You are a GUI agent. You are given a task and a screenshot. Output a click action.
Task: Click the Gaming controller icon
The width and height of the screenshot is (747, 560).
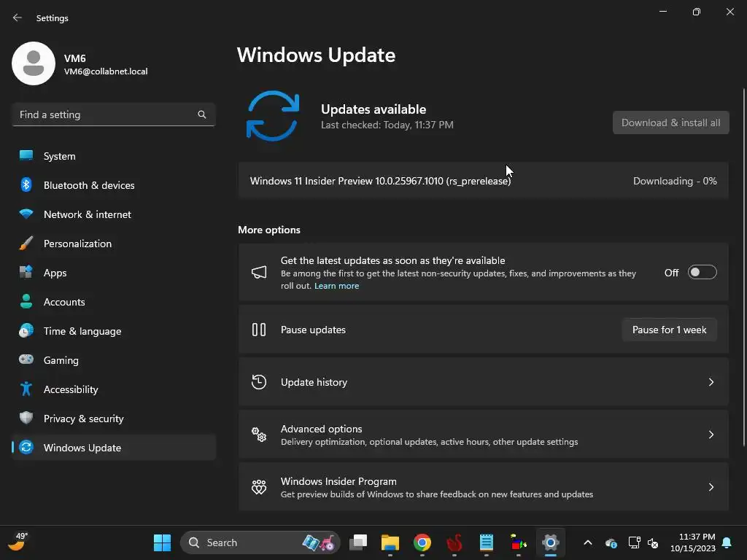point(26,359)
